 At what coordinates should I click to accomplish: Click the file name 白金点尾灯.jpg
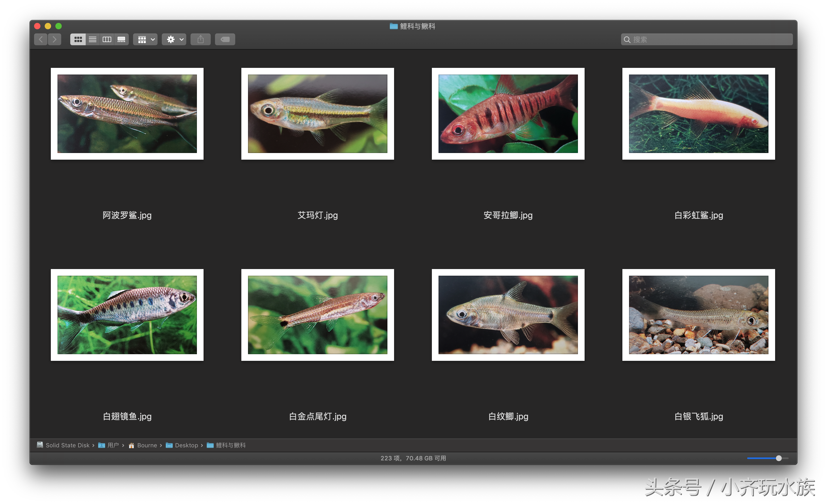click(317, 417)
